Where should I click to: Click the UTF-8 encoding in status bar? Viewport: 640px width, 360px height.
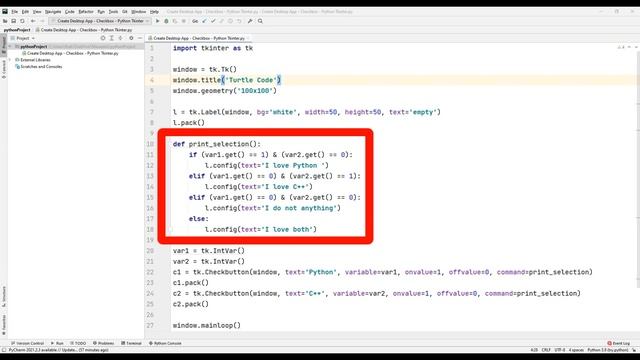pyautogui.click(x=560, y=350)
